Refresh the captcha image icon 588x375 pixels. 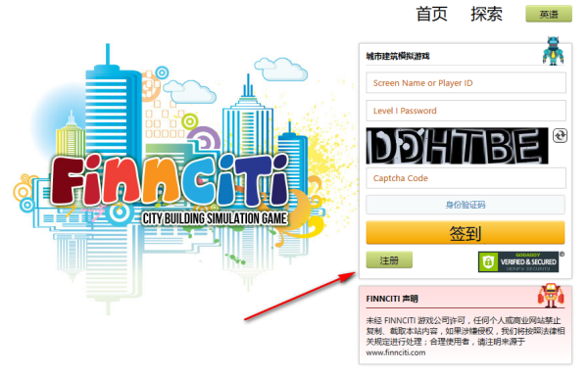click(x=560, y=136)
